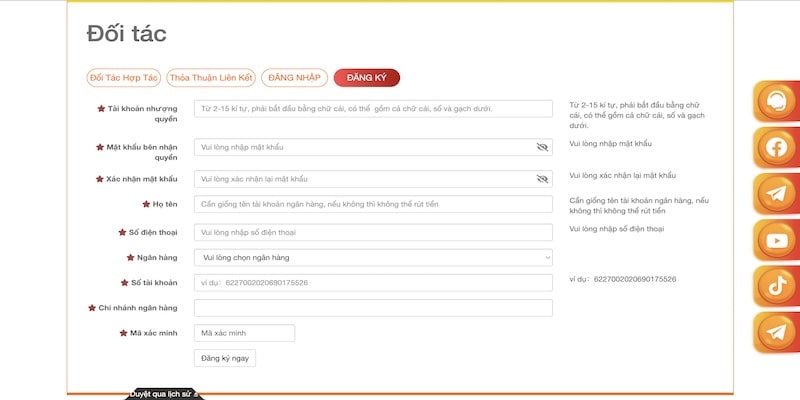Toggle visibility in Xác nhận mật khẩu field

(542, 179)
